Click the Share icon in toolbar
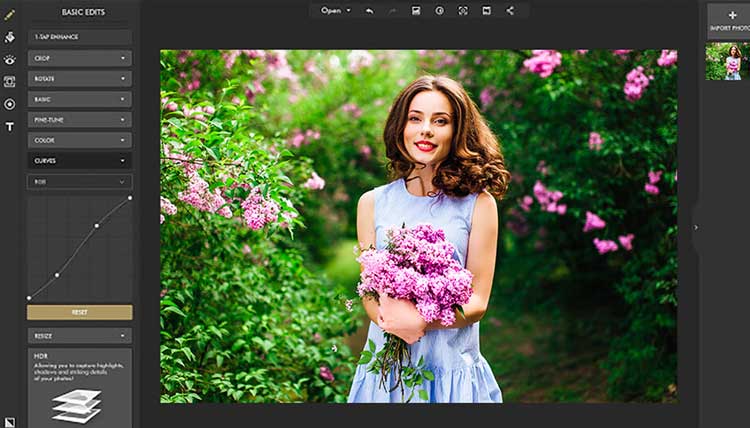The width and height of the screenshot is (750, 428). point(510,11)
